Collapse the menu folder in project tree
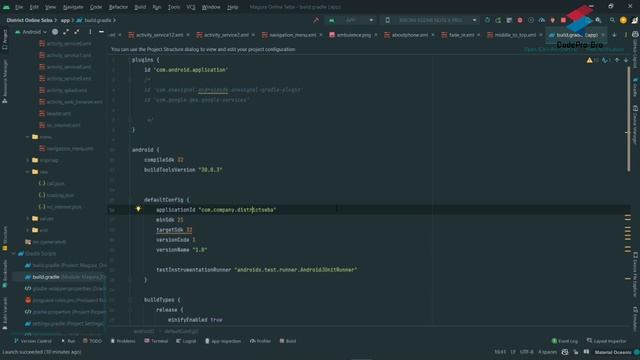The width and height of the screenshot is (640, 360). point(28,137)
